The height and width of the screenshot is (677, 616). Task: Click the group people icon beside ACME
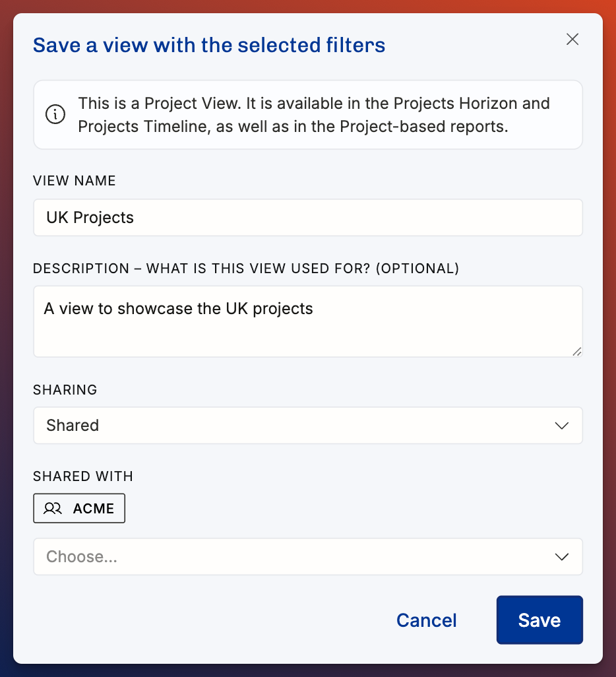[53, 508]
